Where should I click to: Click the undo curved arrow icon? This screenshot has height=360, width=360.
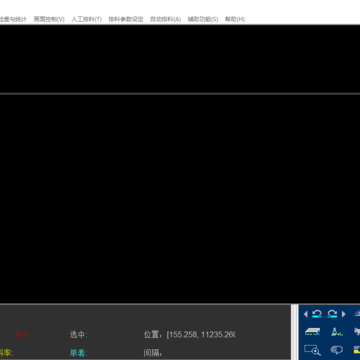click(x=317, y=314)
